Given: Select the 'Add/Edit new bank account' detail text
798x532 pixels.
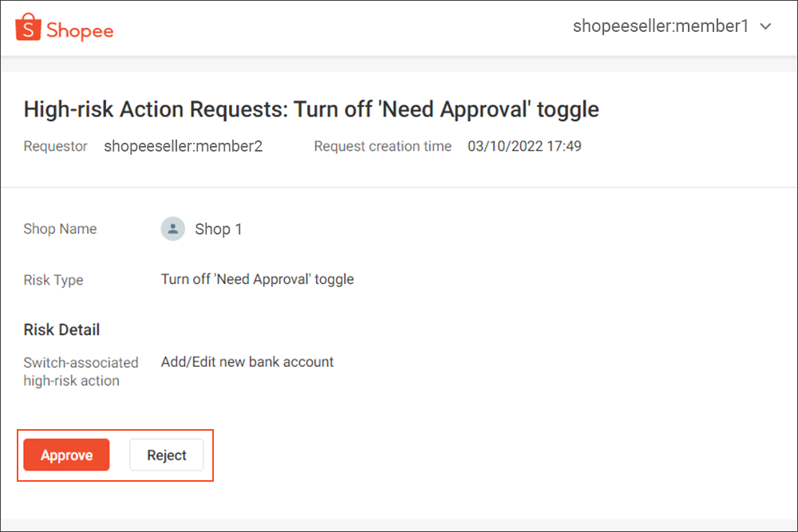Looking at the screenshot, I should (247, 361).
